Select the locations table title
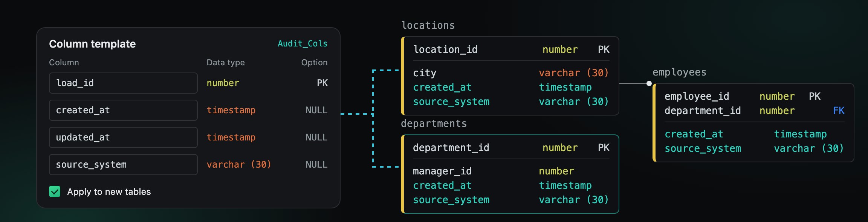 coord(428,25)
